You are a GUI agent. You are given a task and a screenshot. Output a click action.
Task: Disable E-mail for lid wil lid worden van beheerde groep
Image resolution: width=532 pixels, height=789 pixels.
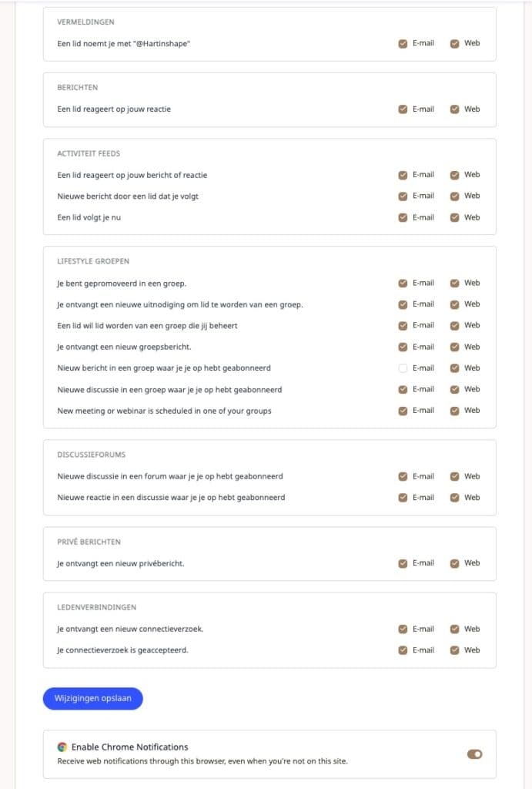[402, 325]
